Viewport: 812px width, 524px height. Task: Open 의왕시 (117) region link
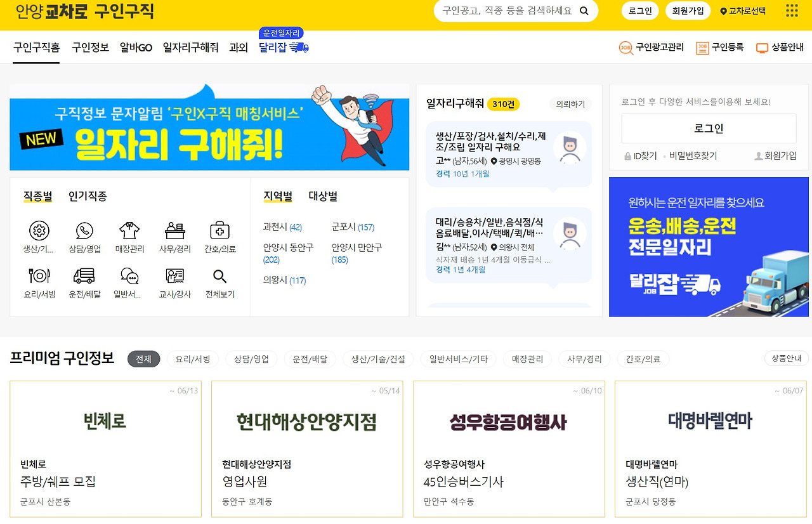click(x=284, y=280)
